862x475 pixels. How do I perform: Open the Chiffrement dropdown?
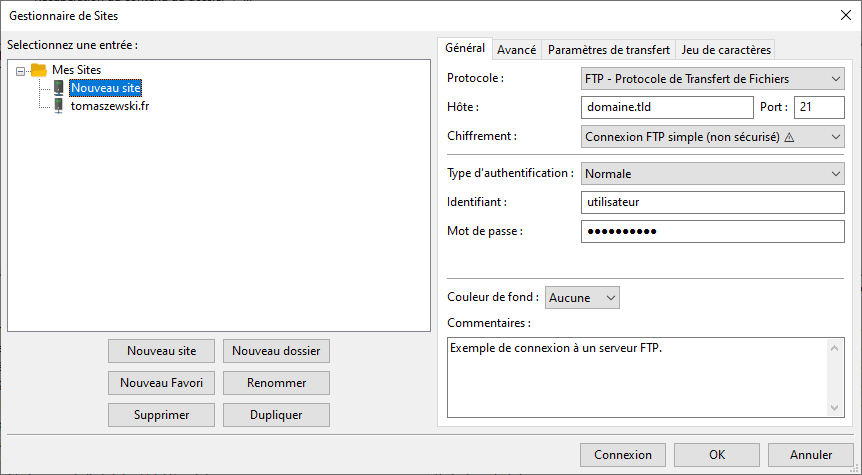click(x=712, y=137)
